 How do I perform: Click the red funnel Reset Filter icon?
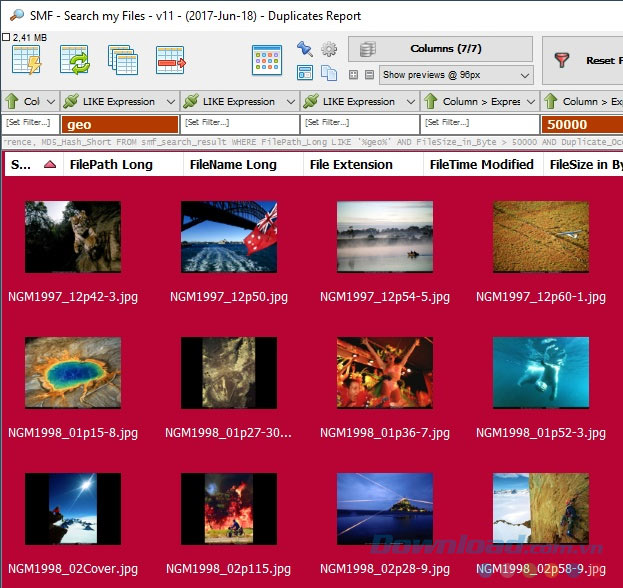coord(563,60)
